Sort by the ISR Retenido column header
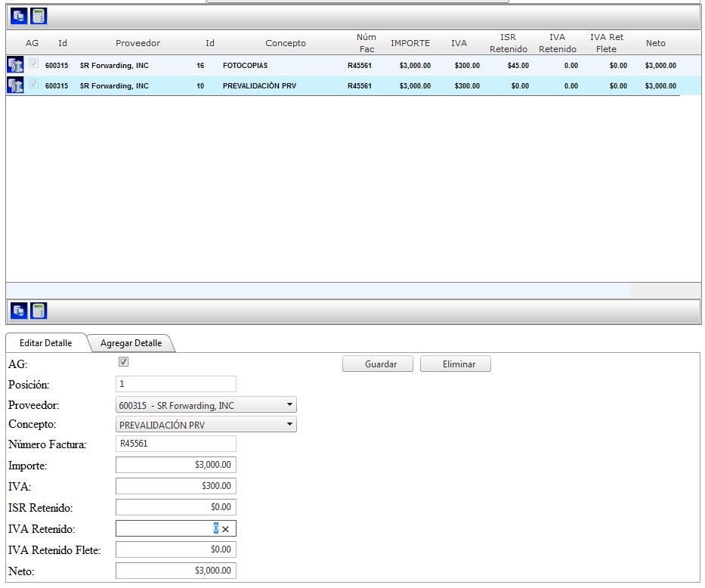Viewport: 705px width, 588px height. click(x=509, y=43)
